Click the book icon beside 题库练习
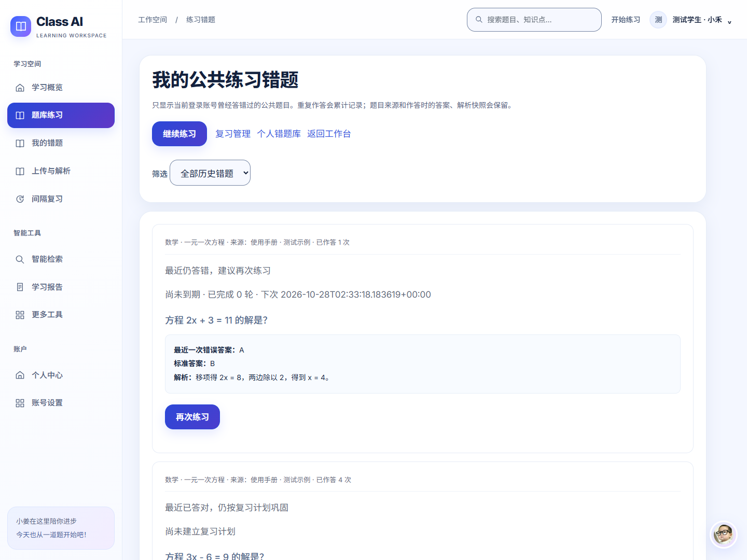Screen dimensions: 747x560 point(20,115)
